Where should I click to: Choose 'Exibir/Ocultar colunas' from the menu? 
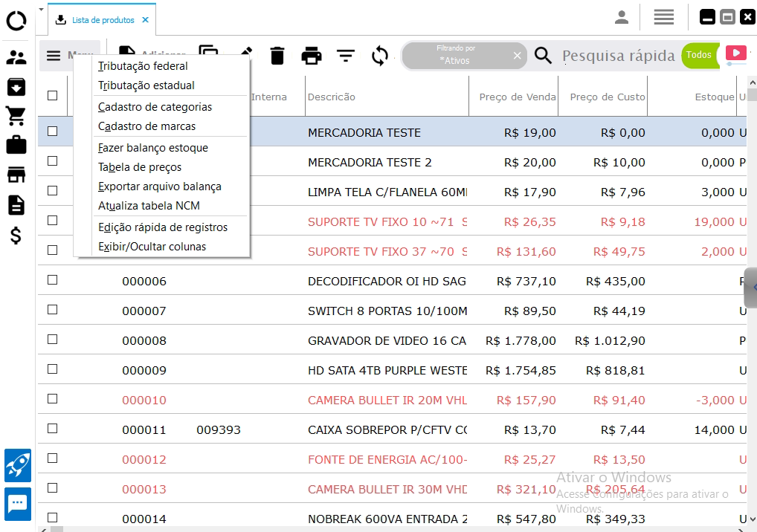(x=152, y=247)
